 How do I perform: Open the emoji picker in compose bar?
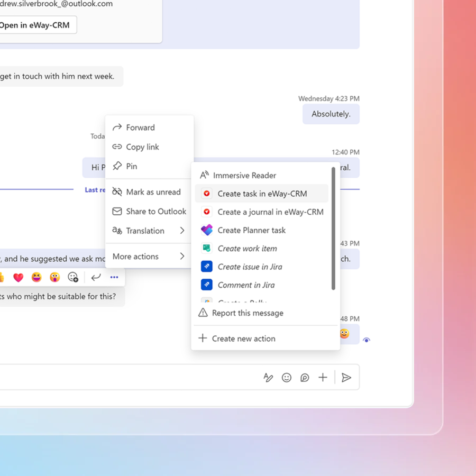tap(287, 378)
